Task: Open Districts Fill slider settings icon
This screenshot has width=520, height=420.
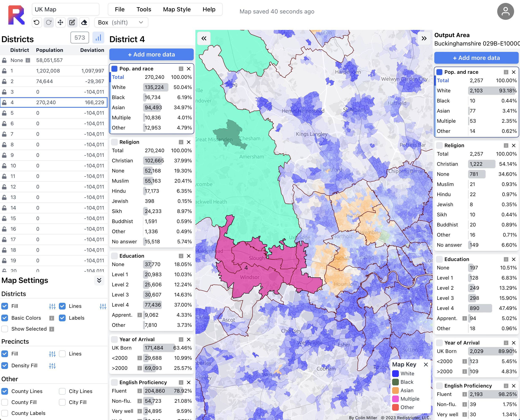Action: click(x=52, y=306)
